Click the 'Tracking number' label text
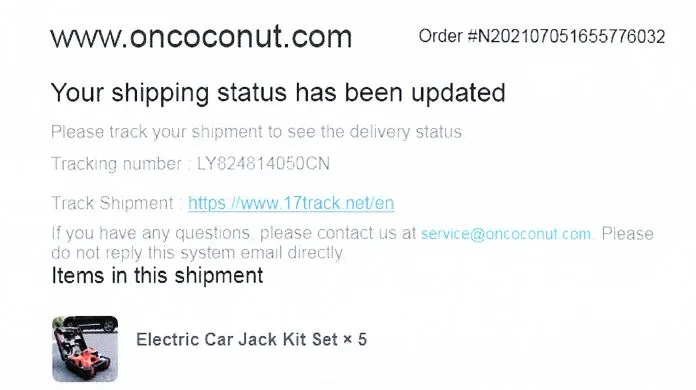Screen dimensions: 696x390 click(117, 164)
